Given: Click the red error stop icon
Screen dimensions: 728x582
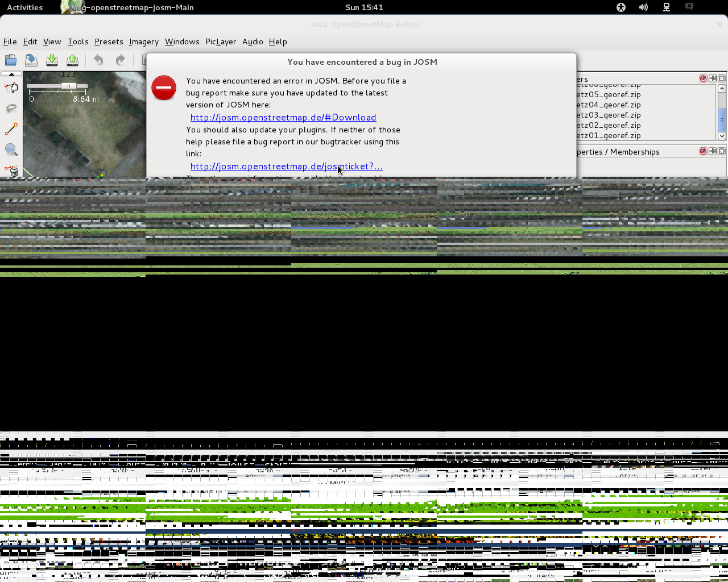Looking at the screenshot, I should click(164, 88).
